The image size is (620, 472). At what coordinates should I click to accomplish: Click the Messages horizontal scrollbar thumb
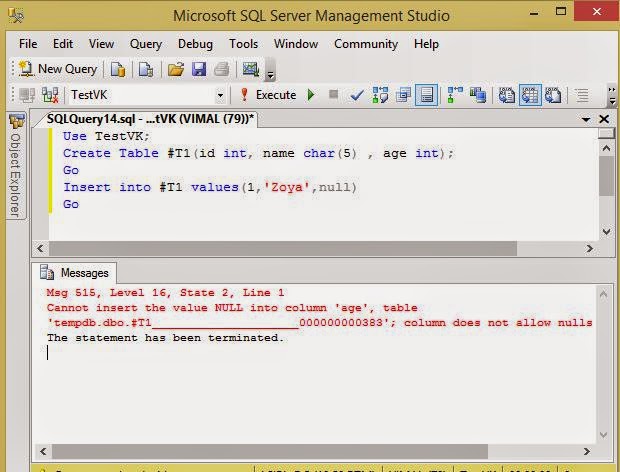point(270,451)
